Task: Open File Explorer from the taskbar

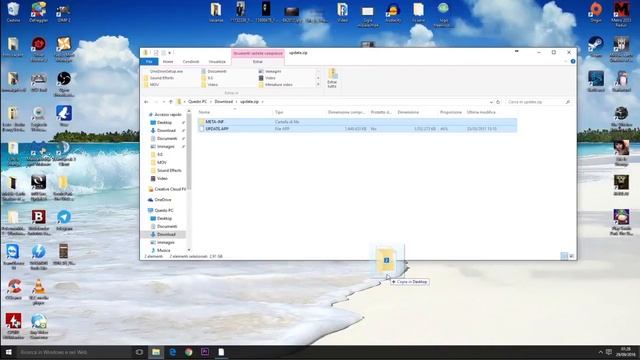Action: [x=156, y=352]
